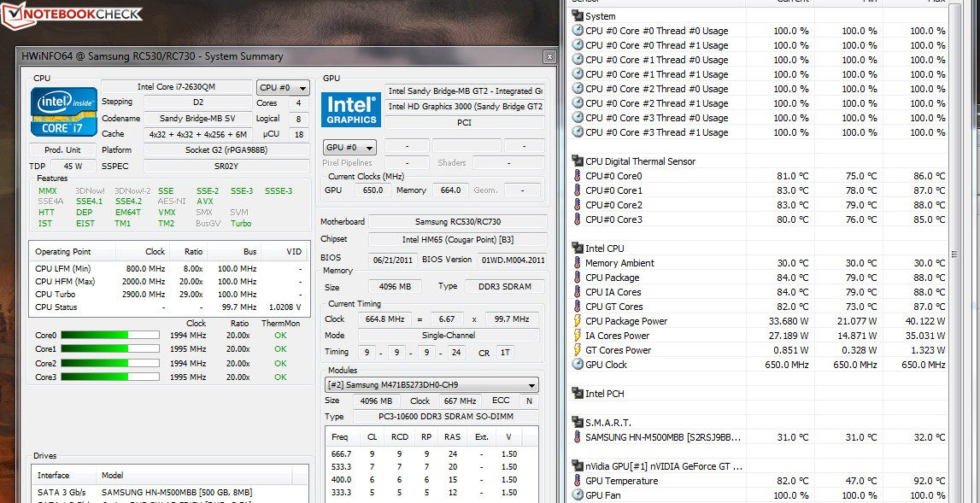Click the Core0 clock usage bar
Image resolution: width=980 pixels, height=503 pixels.
click(110, 336)
